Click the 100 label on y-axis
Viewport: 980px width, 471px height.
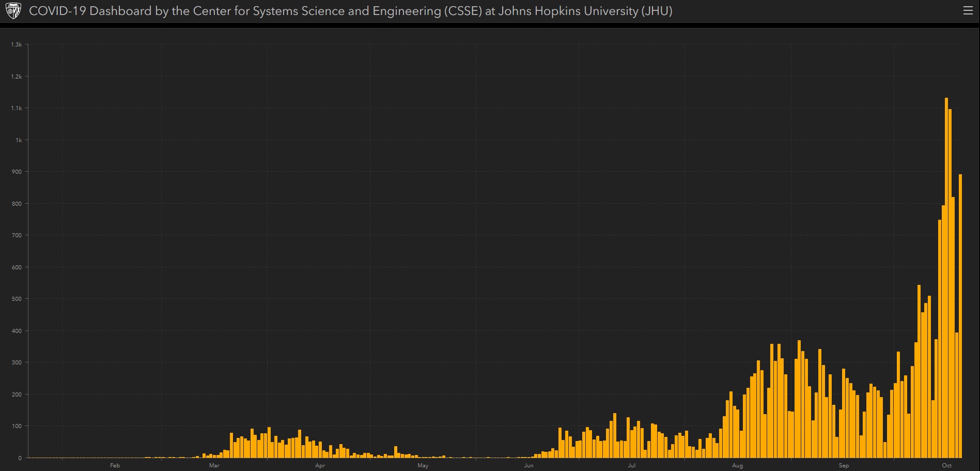pyautogui.click(x=17, y=426)
